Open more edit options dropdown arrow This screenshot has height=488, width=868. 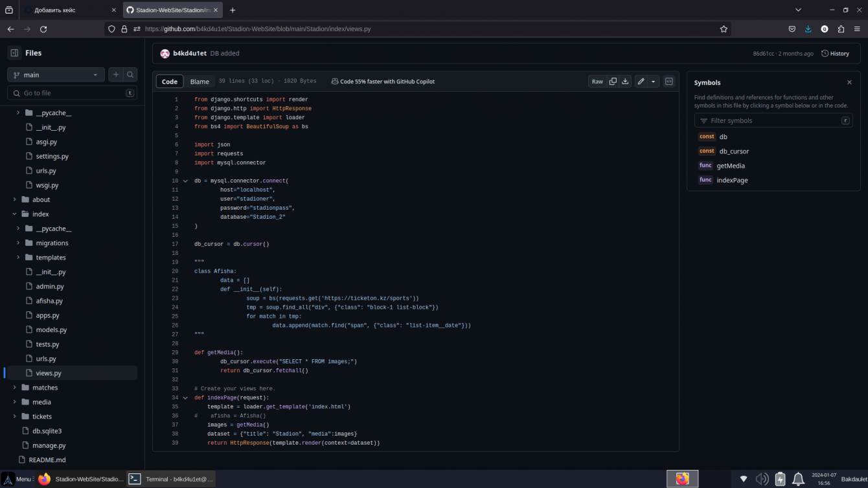pyautogui.click(x=653, y=82)
